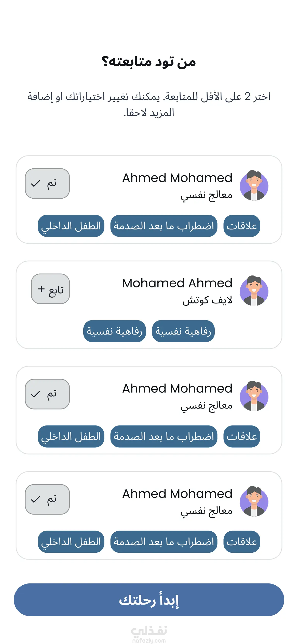The width and height of the screenshot is (298, 644).
Task: Start journey with إبدأ رحلتك button
Action: click(149, 600)
